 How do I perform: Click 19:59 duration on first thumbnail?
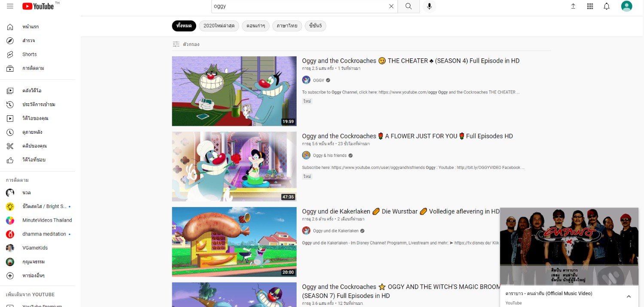click(x=288, y=122)
